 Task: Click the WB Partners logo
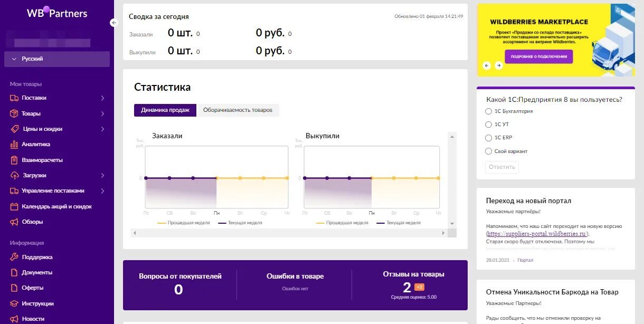[57, 13]
